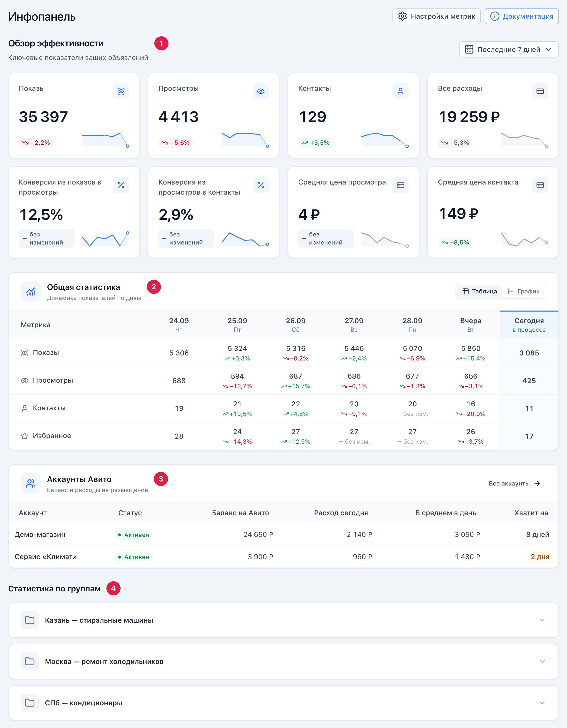Click the −2,2% change badge on Показы
This screenshot has height=728, width=567.
pyautogui.click(x=36, y=143)
